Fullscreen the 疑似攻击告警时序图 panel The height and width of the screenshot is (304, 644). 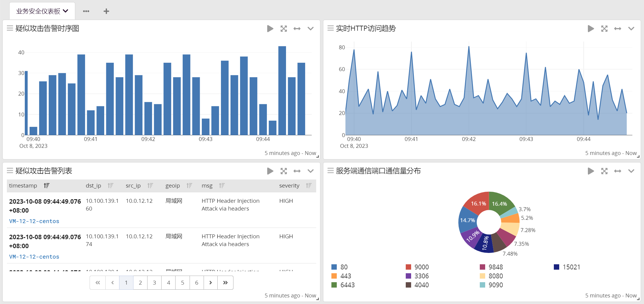click(x=284, y=29)
